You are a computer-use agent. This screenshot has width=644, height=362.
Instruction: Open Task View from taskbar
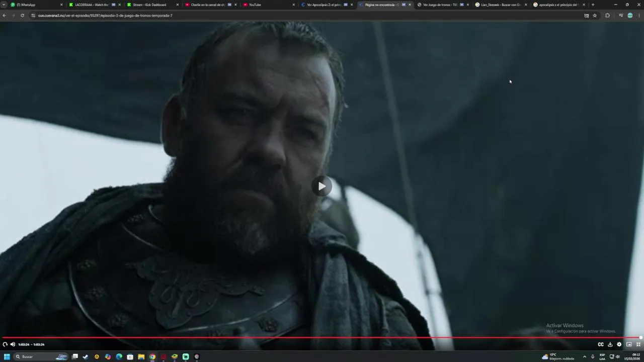[x=75, y=356]
